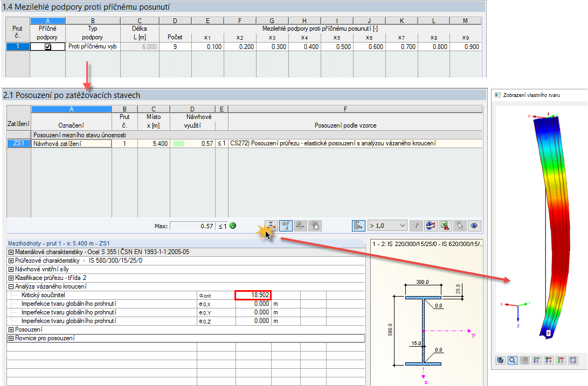Click the x1 value 0.100 cell
The image size is (588, 386).
[207, 47]
